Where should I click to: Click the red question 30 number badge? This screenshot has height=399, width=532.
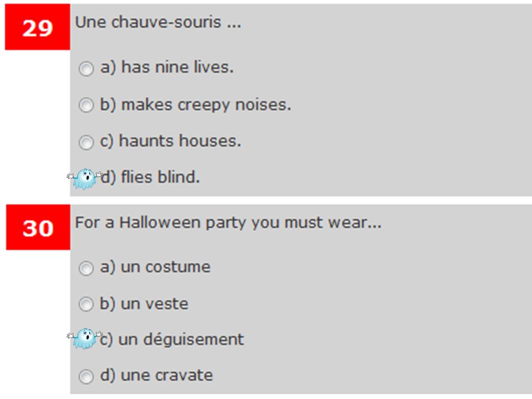click(38, 227)
